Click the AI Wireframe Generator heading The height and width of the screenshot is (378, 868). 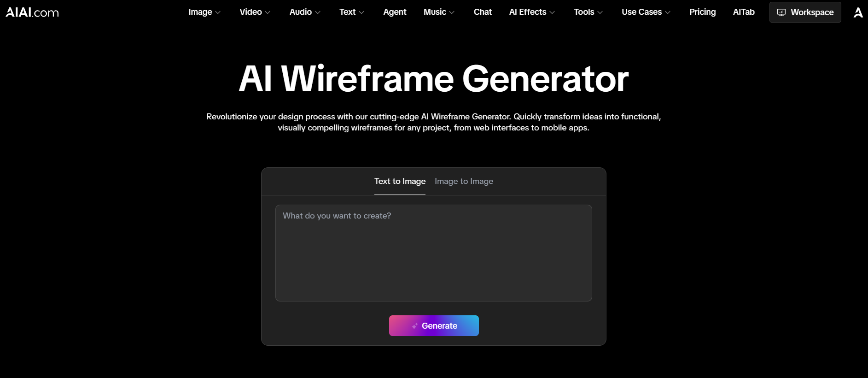[434, 79]
